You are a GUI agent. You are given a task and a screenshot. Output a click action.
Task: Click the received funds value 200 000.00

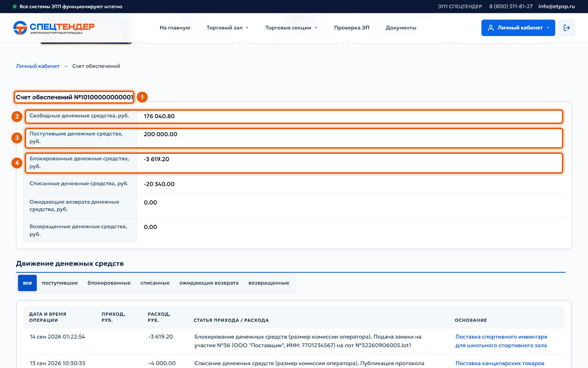coord(161,134)
